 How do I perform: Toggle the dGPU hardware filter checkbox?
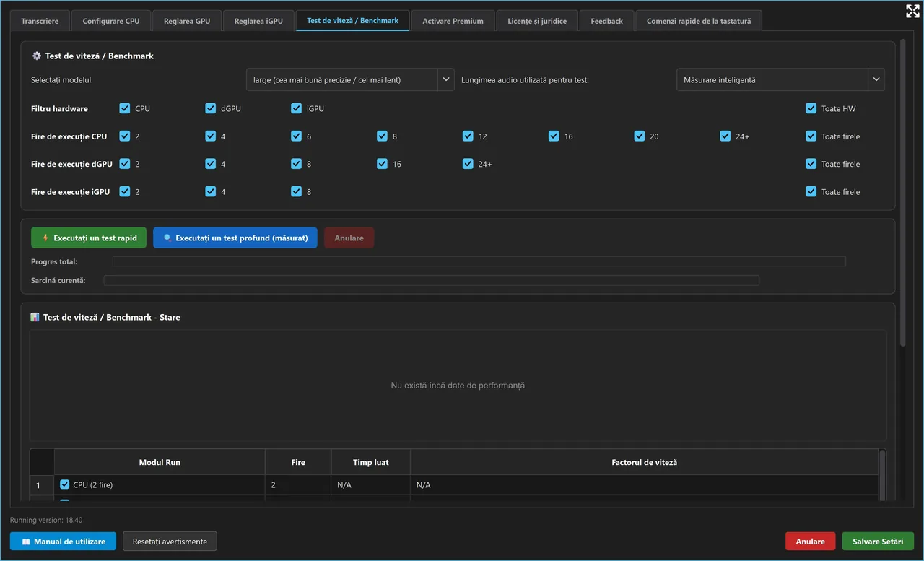click(211, 108)
